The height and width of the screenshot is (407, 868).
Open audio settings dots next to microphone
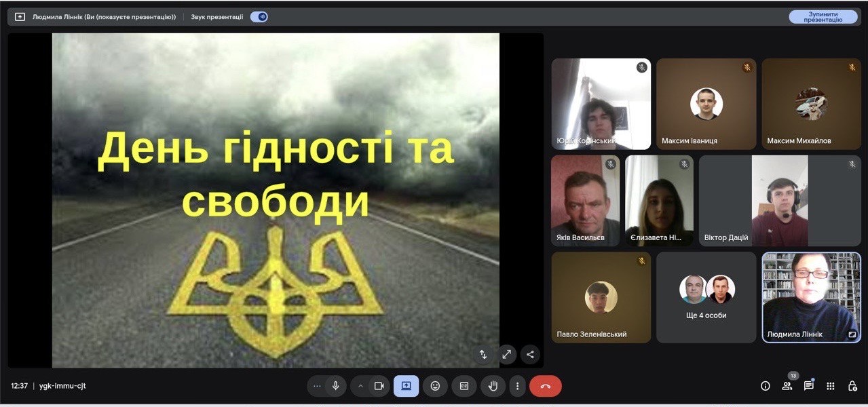(x=317, y=386)
